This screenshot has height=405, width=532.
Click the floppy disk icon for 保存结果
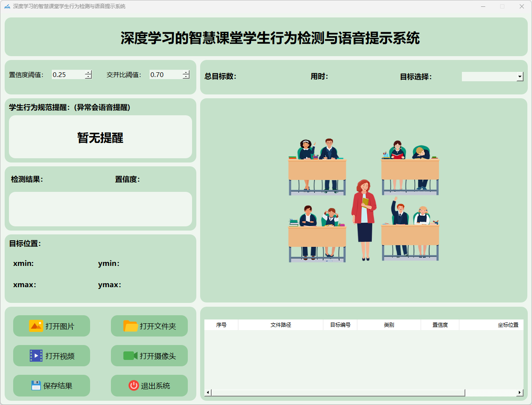pyautogui.click(x=36, y=385)
